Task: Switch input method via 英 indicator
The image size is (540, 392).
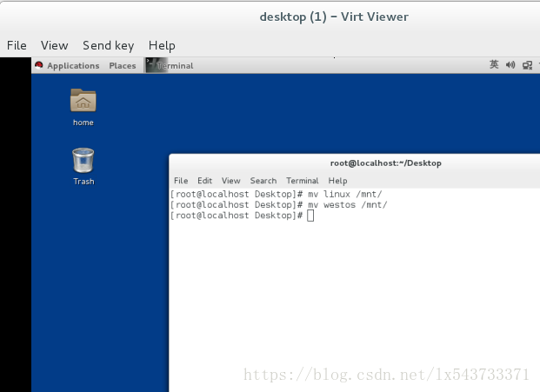Action: [494, 64]
